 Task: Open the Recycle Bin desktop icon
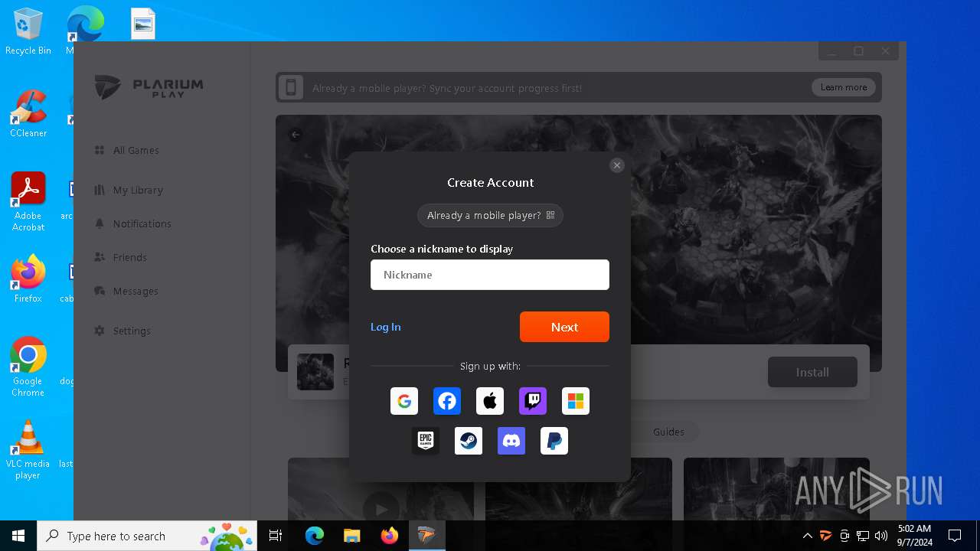(x=28, y=31)
